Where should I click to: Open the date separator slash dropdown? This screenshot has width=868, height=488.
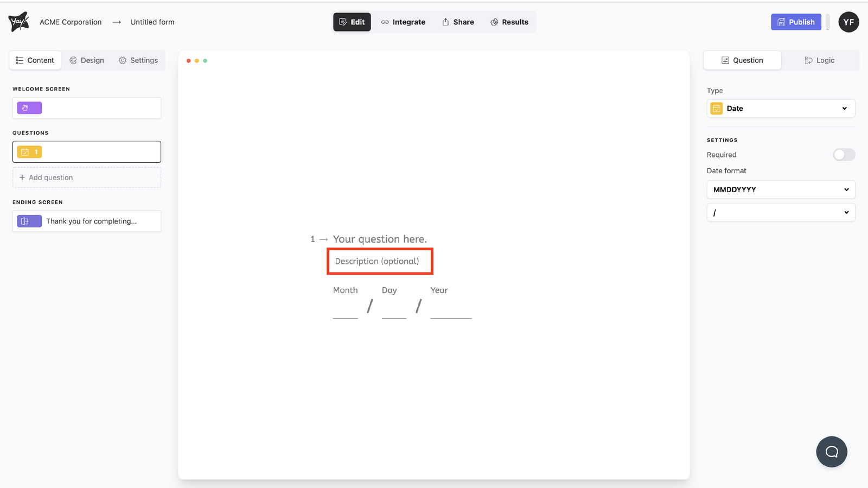tap(781, 213)
